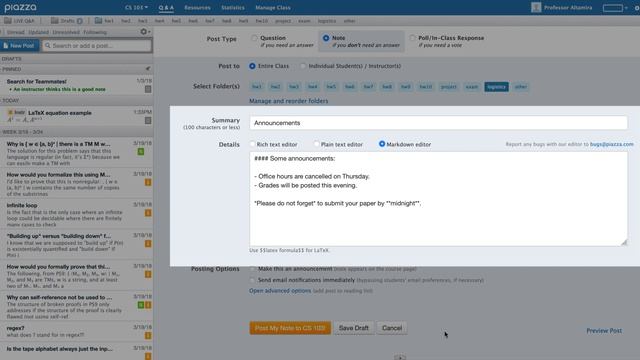This screenshot has width=640, height=360.
Task: Open the dropdown arrow beside the user name
Action: tap(626, 8)
